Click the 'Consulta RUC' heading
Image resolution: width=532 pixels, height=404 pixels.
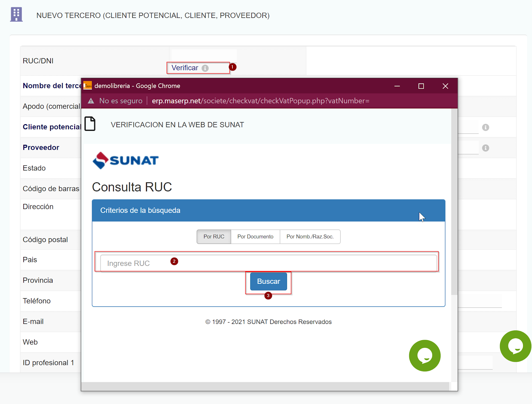[x=132, y=187]
